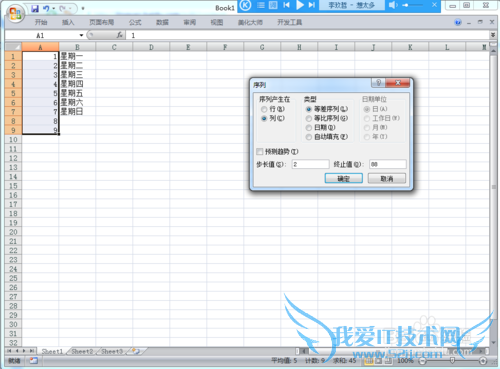Switch to Page Layout view
The height and width of the screenshot is (369, 500).
click(379, 361)
